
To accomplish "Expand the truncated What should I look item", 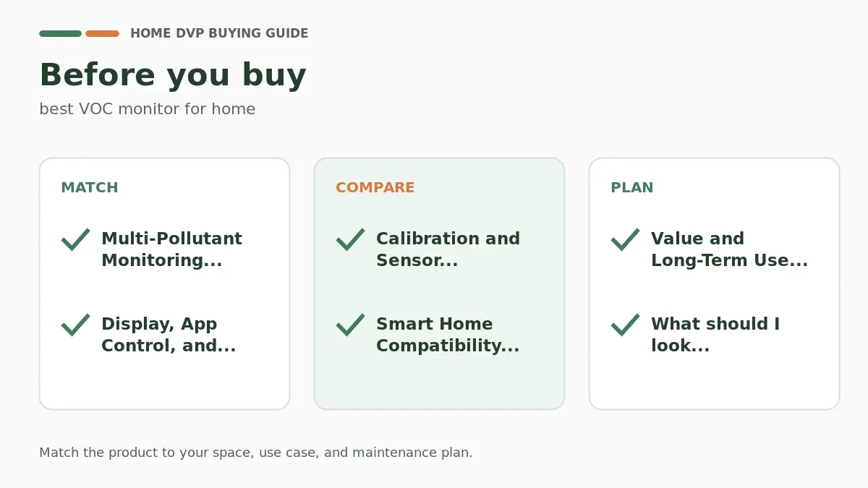I will point(715,335).
